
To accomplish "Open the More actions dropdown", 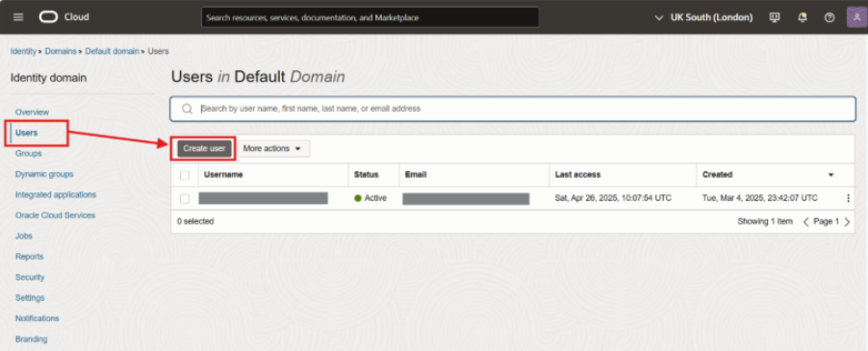I will 273,149.
